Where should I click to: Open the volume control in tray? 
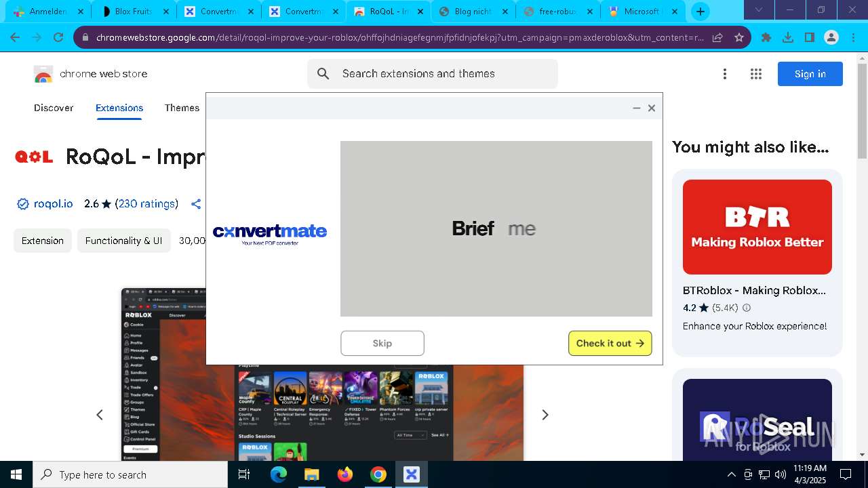coord(781,474)
